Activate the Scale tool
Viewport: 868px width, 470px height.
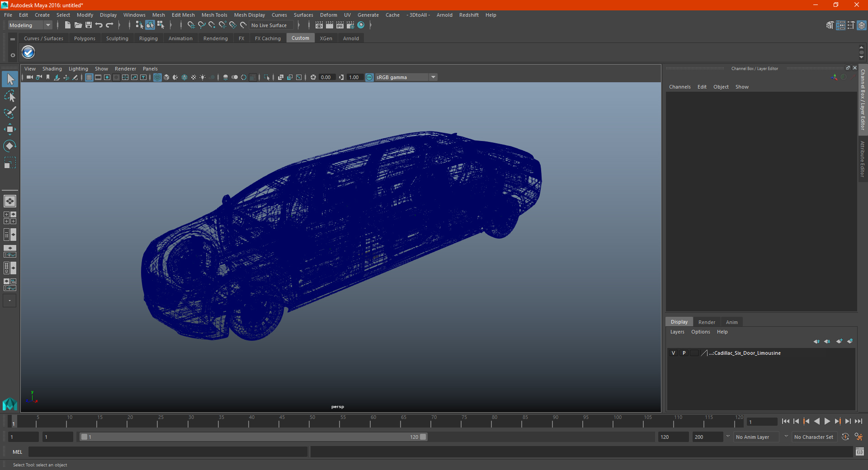pyautogui.click(x=10, y=162)
